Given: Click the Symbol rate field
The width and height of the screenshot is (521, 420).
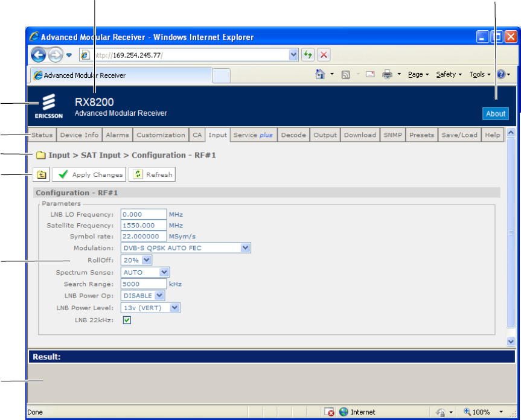Looking at the screenshot, I should tap(144, 237).
